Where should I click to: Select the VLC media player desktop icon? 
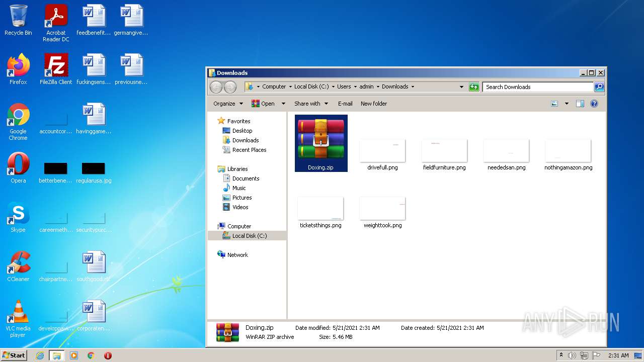click(x=18, y=319)
